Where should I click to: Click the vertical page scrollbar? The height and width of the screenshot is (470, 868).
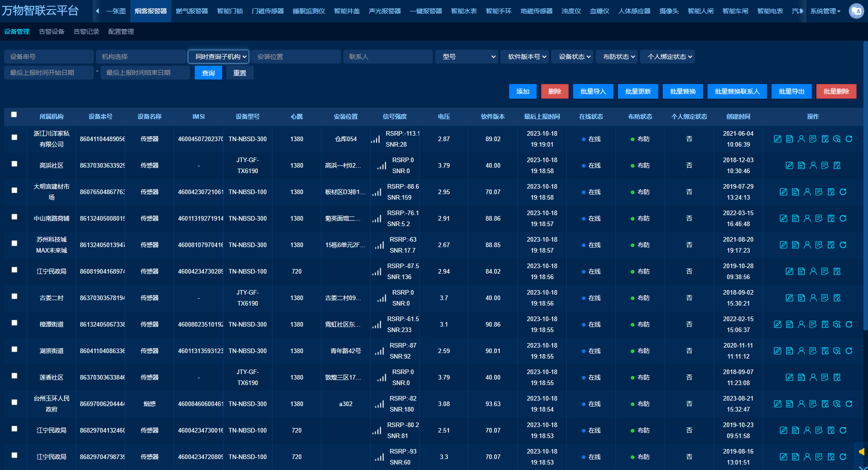pyautogui.click(x=865, y=185)
